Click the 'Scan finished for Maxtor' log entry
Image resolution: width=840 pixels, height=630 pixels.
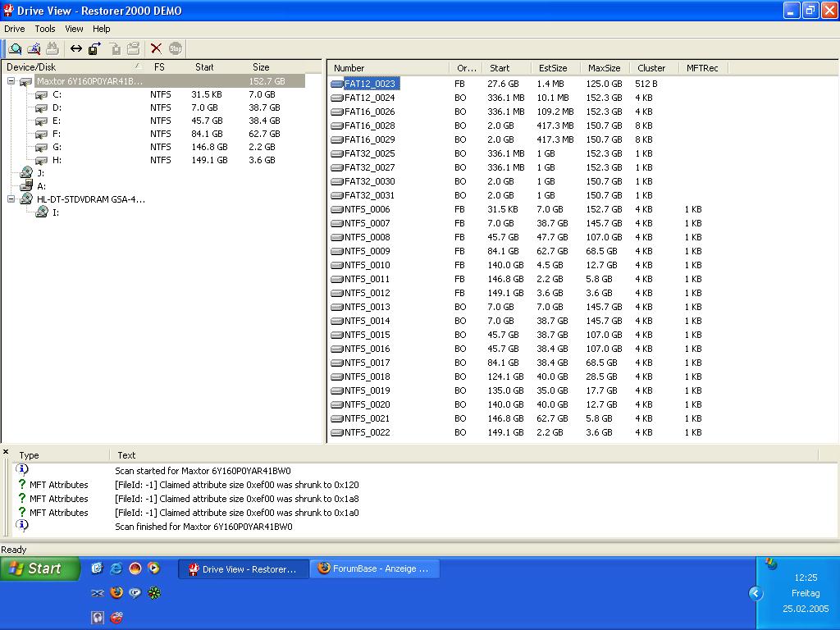203,526
